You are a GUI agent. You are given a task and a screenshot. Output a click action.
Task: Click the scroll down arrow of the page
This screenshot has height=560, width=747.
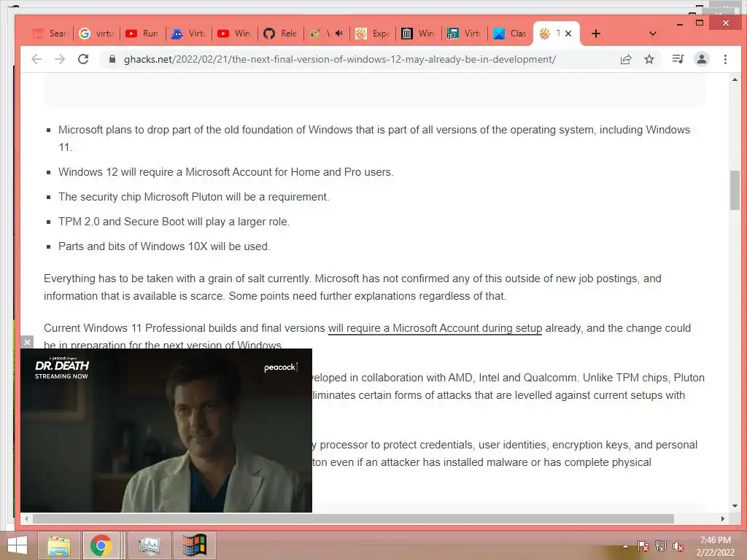point(735,506)
